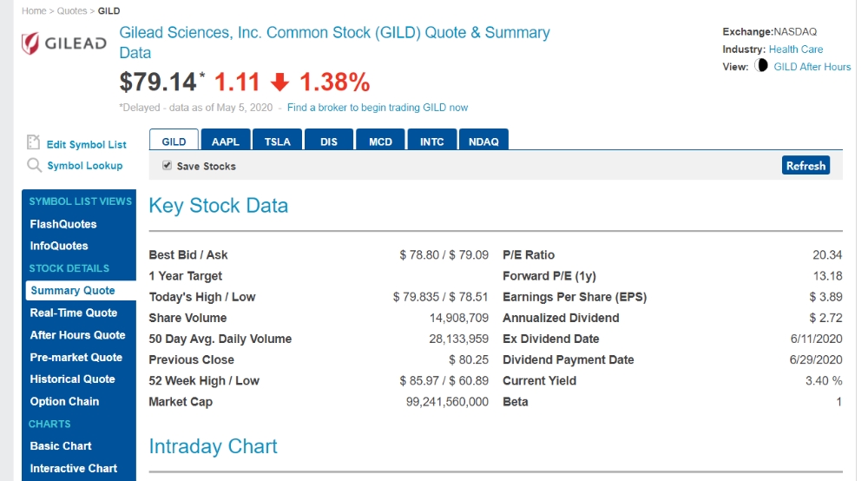
Task: Switch to the TSLA tab
Action: (x=278, y=142)
